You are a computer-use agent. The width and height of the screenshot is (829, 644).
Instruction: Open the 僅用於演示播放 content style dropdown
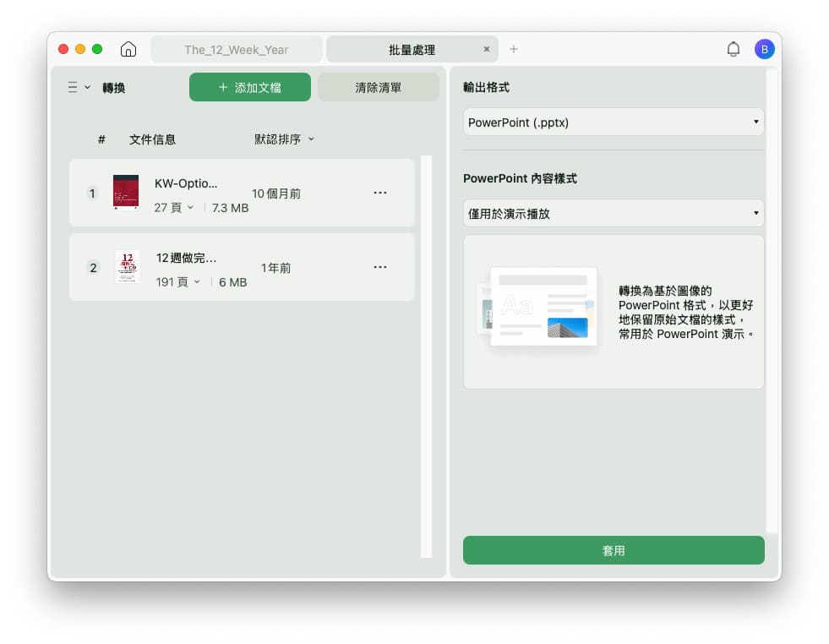pyautogui.click(x=614, y=214)
